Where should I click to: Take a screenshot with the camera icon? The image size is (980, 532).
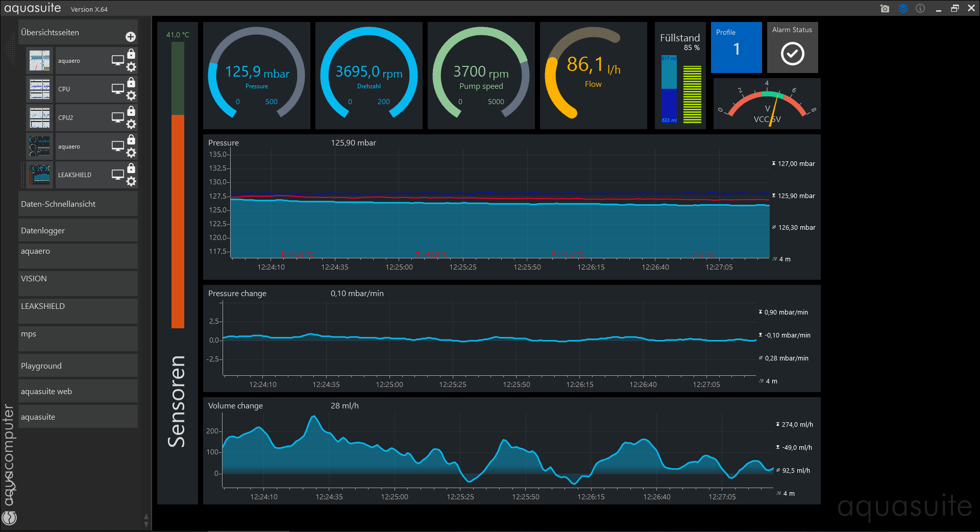tap(885, 9)
